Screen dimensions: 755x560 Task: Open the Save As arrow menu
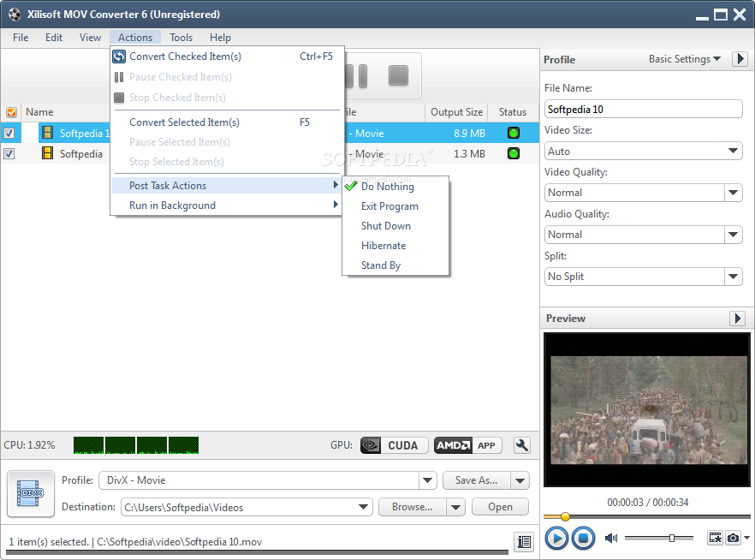(520, 480)
